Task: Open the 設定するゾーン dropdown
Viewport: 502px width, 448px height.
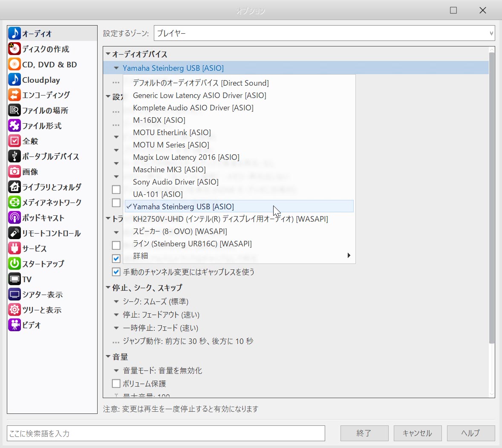Action: click(x=490, y=33)
